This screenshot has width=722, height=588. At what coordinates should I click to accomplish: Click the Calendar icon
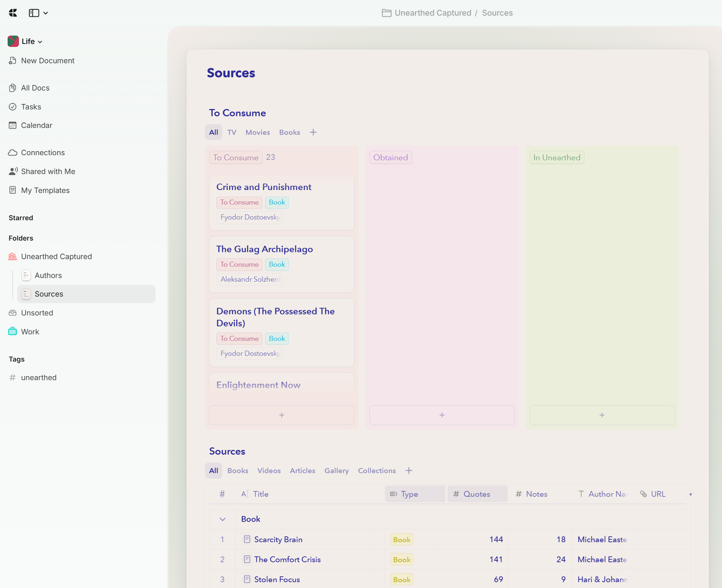click(13, 125)
